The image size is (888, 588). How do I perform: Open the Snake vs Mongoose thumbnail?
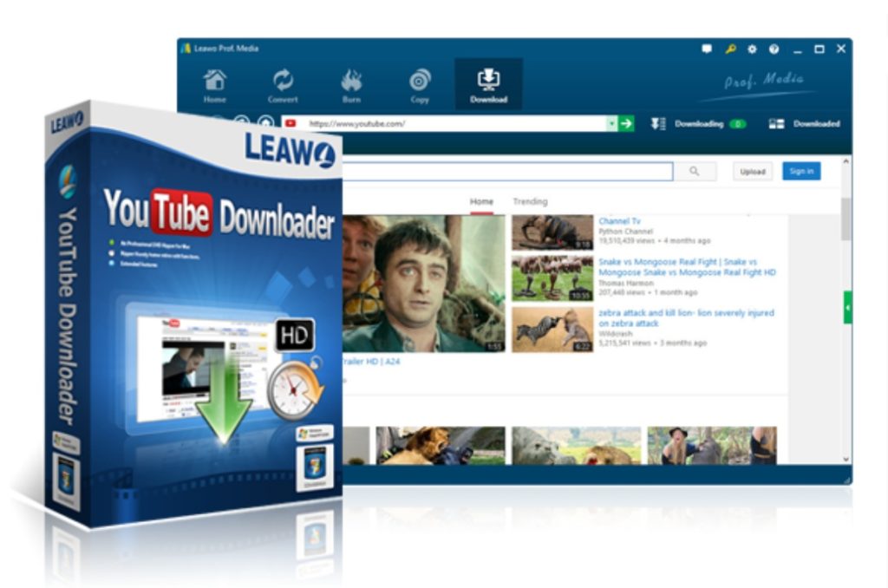tap(552, 278)
